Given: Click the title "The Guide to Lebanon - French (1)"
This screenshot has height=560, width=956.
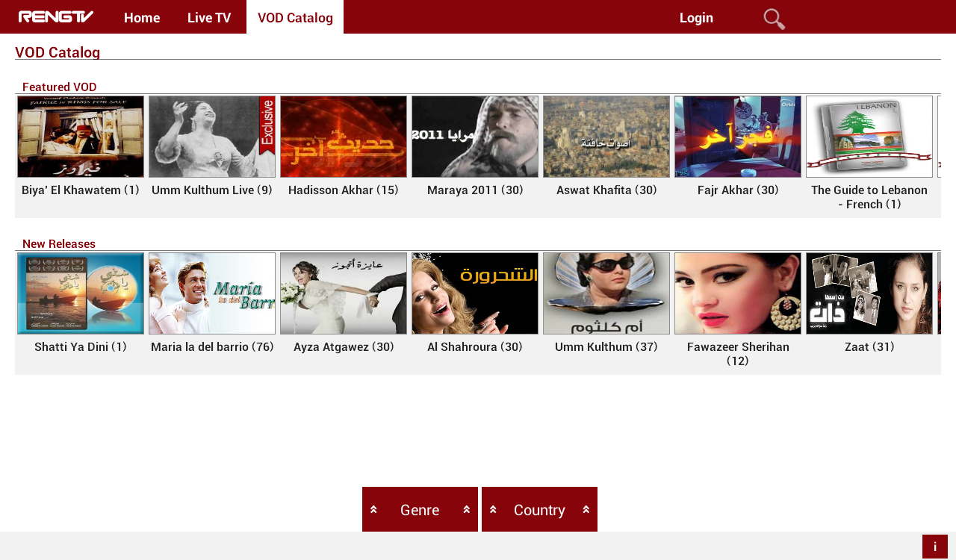Looking at the screenshot, I should (x=869, y=197).
